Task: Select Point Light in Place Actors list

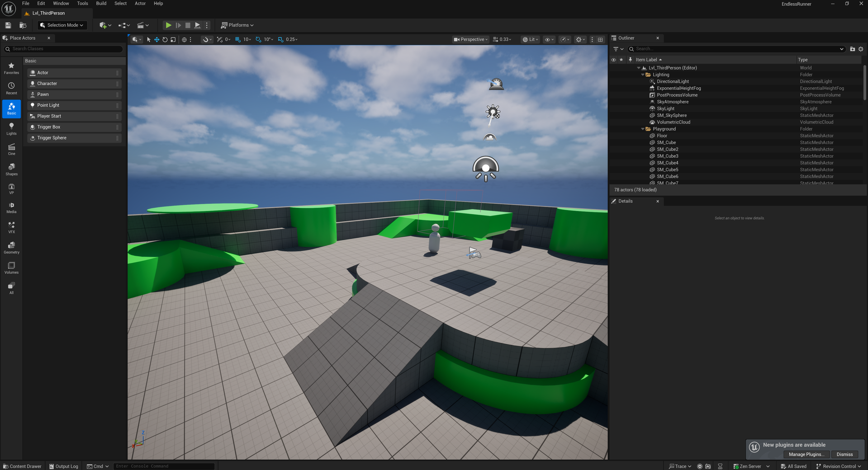Action: 74,105
